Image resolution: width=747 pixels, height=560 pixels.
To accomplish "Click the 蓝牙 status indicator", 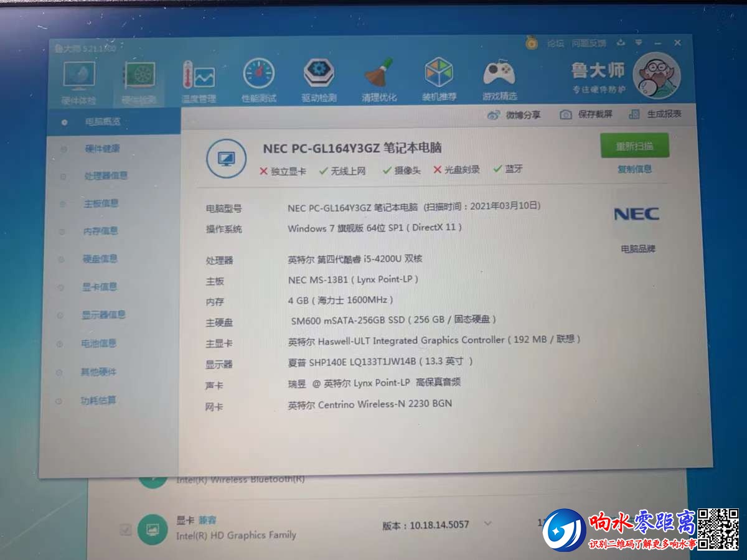I will pos(508,169).
